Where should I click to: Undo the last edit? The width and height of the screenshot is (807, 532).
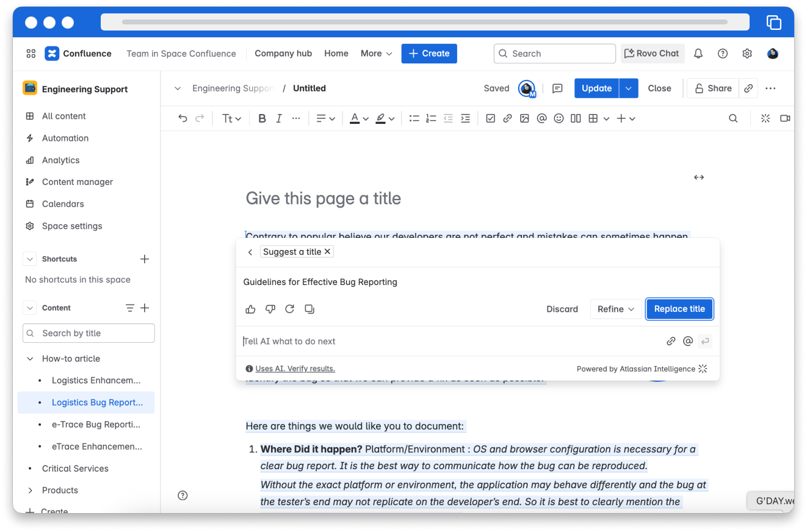click(183, 119)
